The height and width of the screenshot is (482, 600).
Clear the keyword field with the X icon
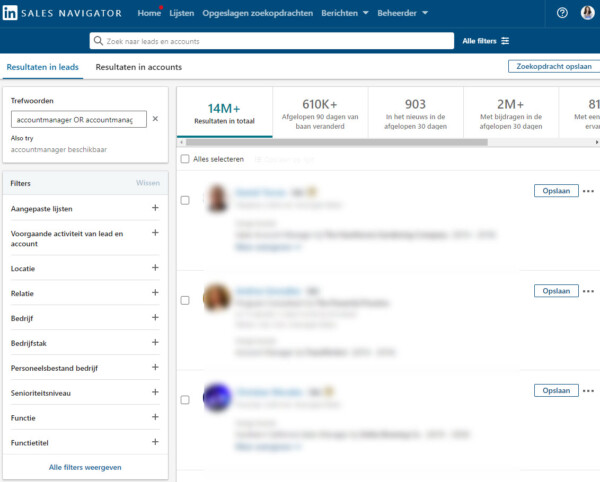click(155, 119)
